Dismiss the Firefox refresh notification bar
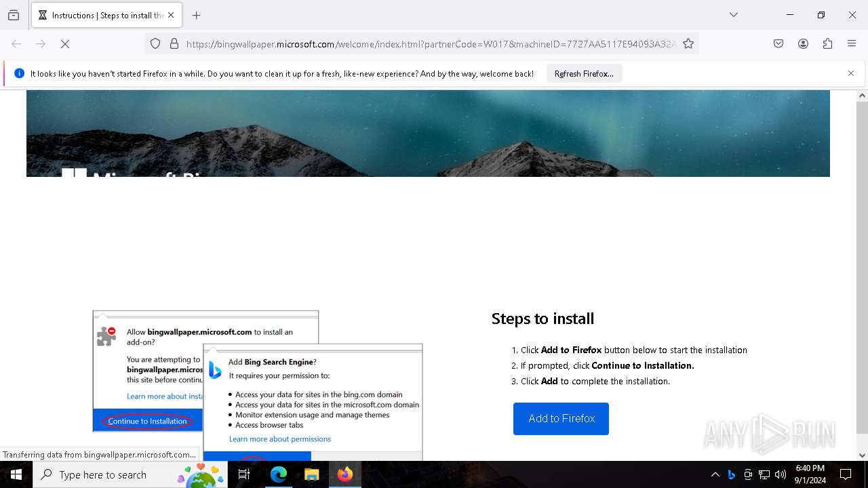Image resolution: width=868 pixels, height=488 pixels. pos(851,73)
